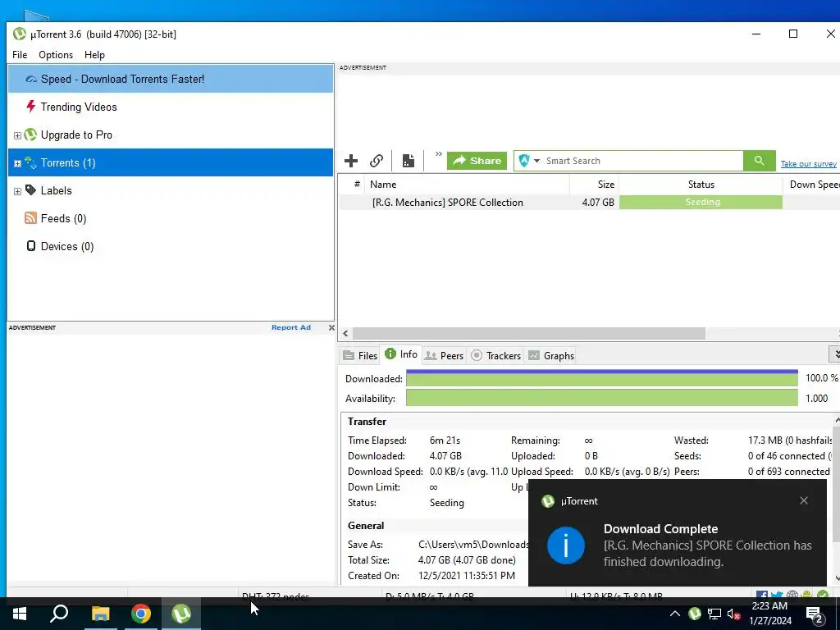Open Google Chrome from the taskbar
840x630 pixels.
click(141, 614)
